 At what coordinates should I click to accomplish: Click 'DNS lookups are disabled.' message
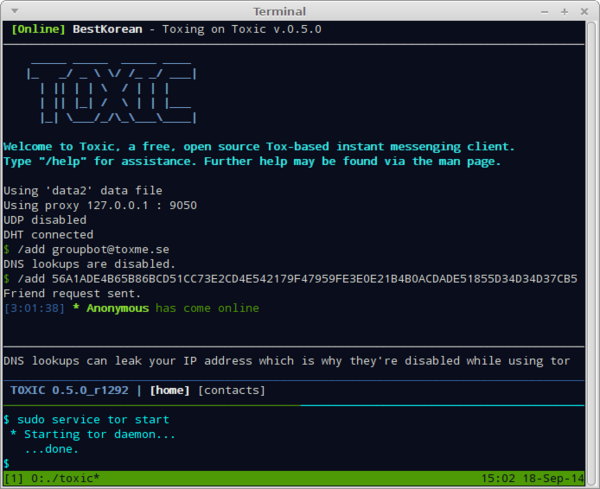click(x=90, y=264)
